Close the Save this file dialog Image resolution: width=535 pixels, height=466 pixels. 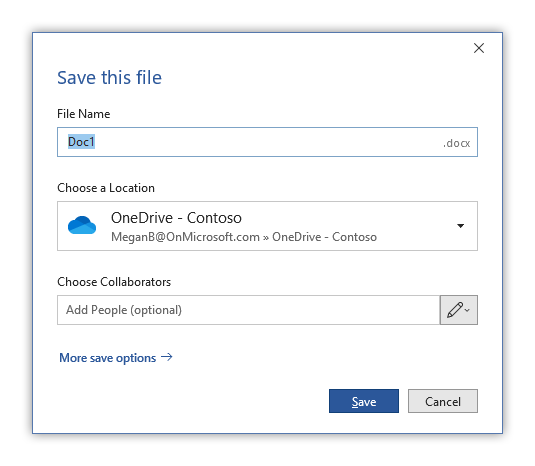[479, 48]
